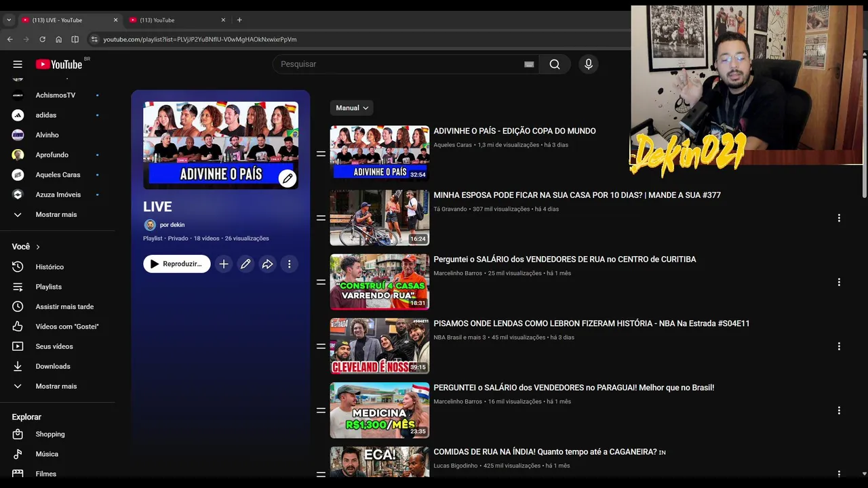Open MINHA ESPOSA PODE FICAR video thumbnail
The width and height of the screenshot is (868, 488).
click(380, 218)
